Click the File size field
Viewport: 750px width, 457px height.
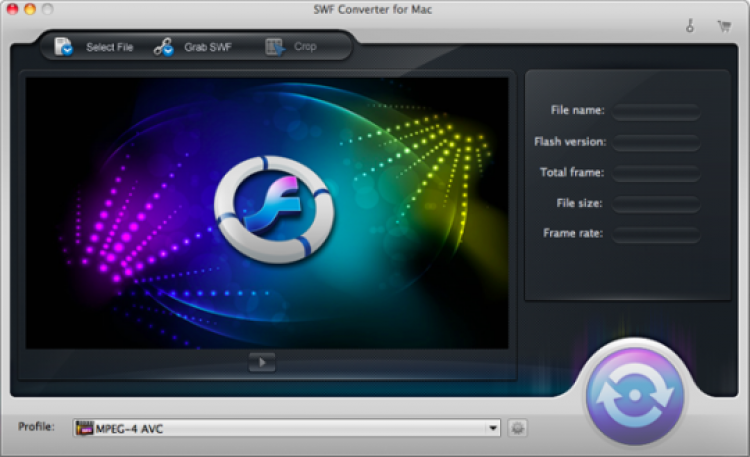(x=656, y=204)
